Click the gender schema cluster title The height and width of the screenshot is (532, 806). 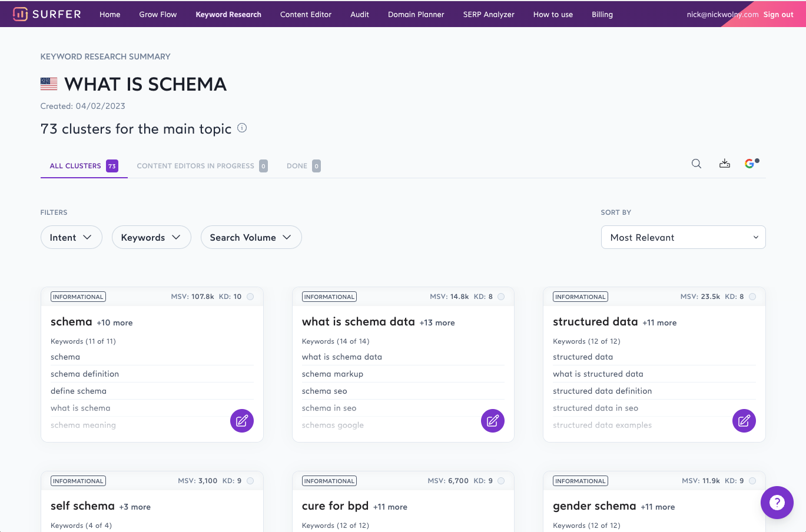pos(595,506)
